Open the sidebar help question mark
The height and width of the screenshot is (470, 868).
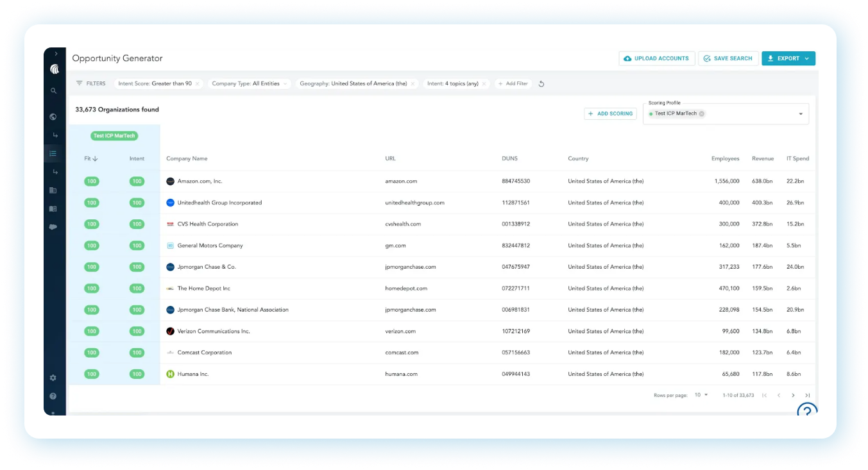tap(53, 396)
